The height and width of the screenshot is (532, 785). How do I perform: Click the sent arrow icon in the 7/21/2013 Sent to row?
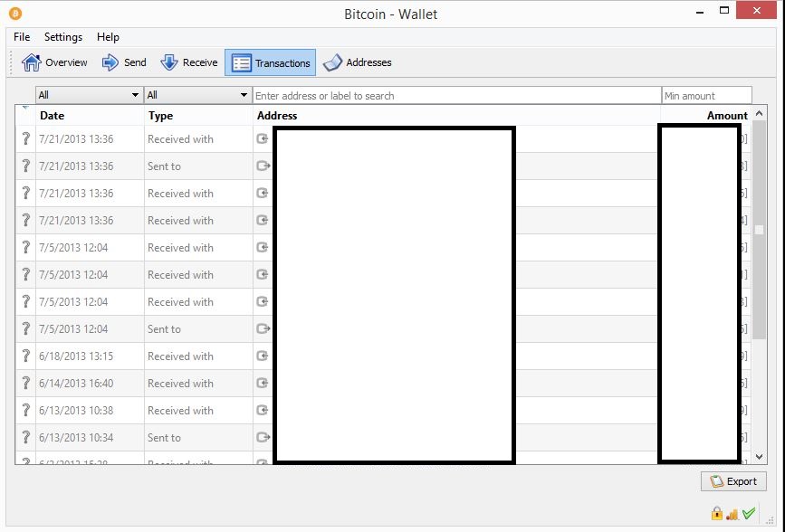click(263, 166)
